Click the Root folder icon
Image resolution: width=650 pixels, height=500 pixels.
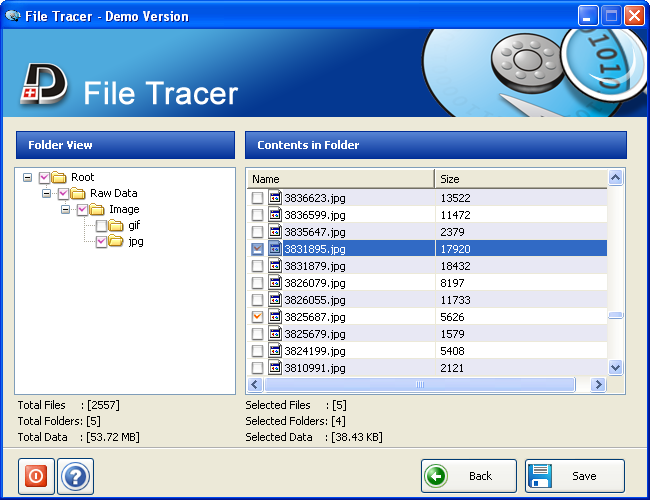pyautogui.click(x=59, y=177)
